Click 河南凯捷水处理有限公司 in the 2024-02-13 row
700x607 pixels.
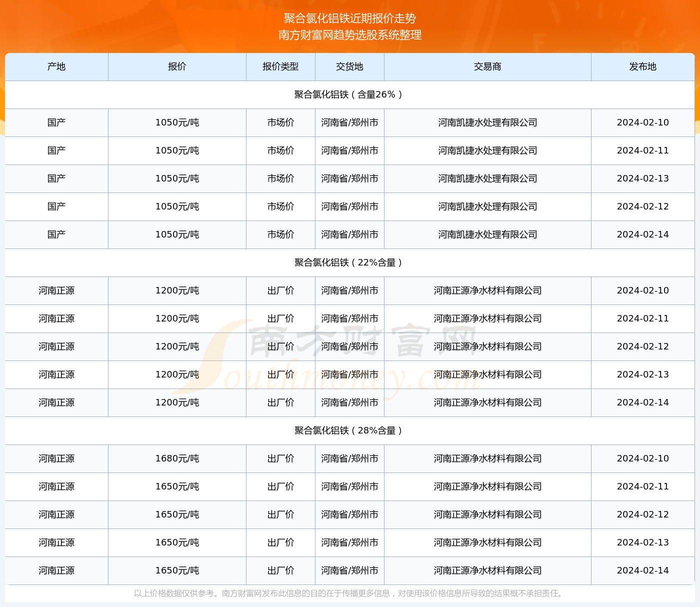coord(487,178)
